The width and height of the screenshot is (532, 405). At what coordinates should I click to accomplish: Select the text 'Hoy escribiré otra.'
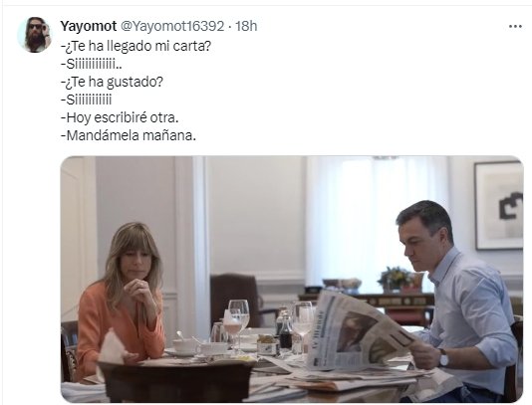tap(120, 117)
